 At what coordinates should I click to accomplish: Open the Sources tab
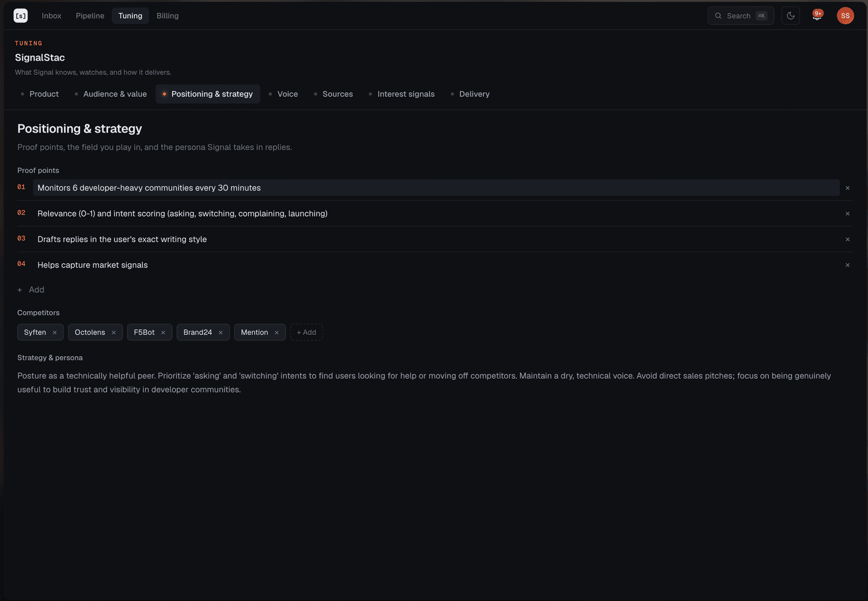click(x=333, y=94)
